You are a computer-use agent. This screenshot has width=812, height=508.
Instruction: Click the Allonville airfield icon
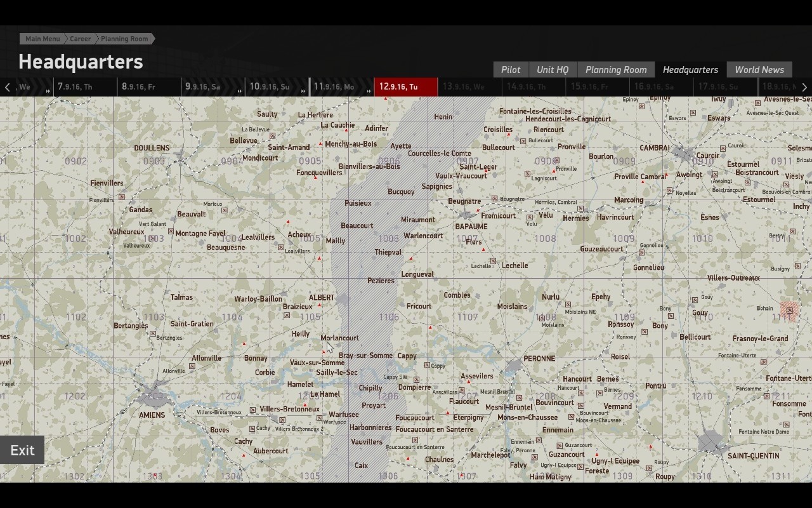tap(192, 366)
